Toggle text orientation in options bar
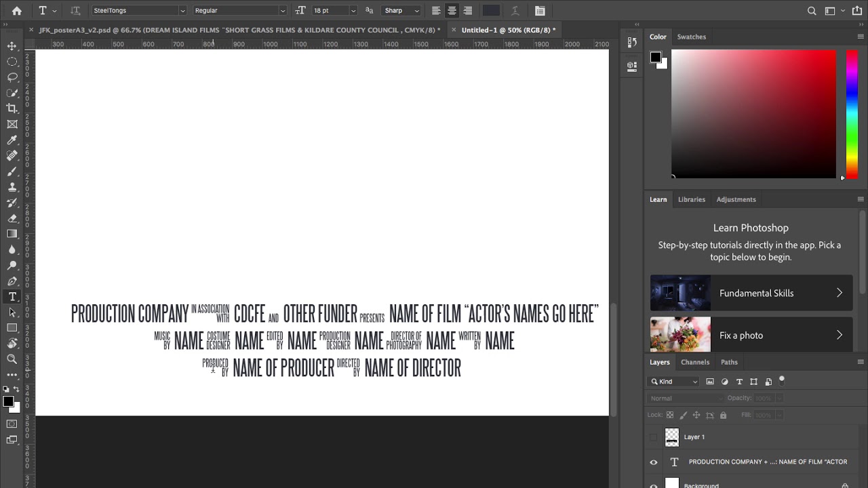Image resolution: width=868 pixels, height=488 pixels. 75,11
